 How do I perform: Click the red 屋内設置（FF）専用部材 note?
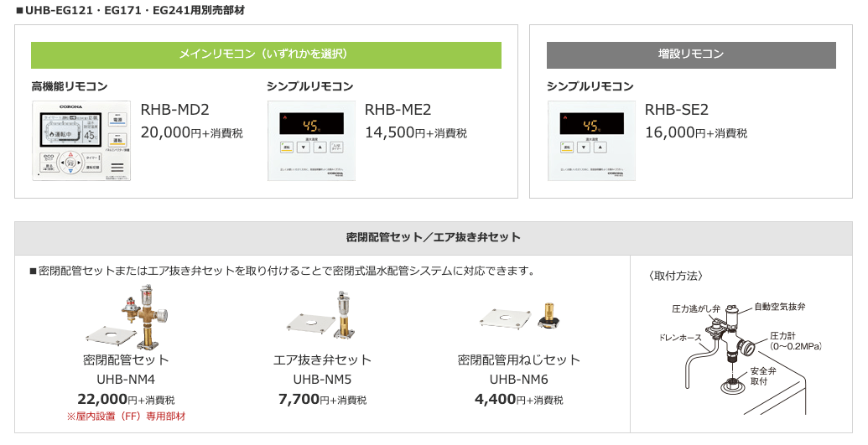(x=126, y=417)
